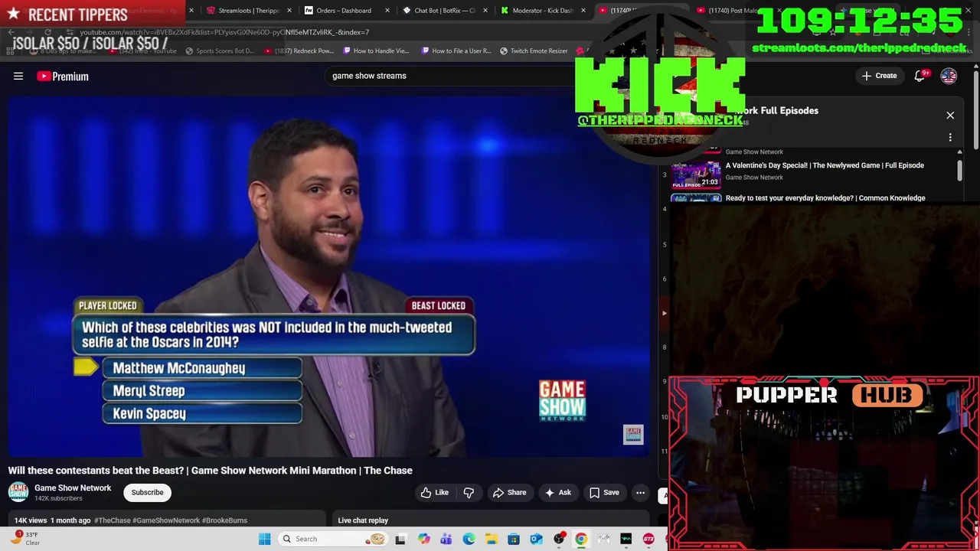This screenshot has width=980, height=551.
Task: Open the #TheChase hashtag
Action: (x=113, y=520)
